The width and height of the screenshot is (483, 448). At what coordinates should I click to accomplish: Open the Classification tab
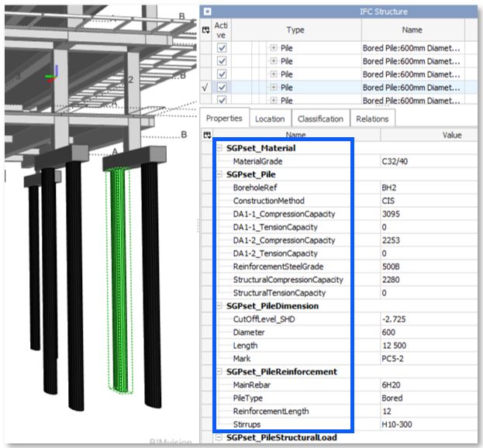pyautogui.click(x=320, y=119)
